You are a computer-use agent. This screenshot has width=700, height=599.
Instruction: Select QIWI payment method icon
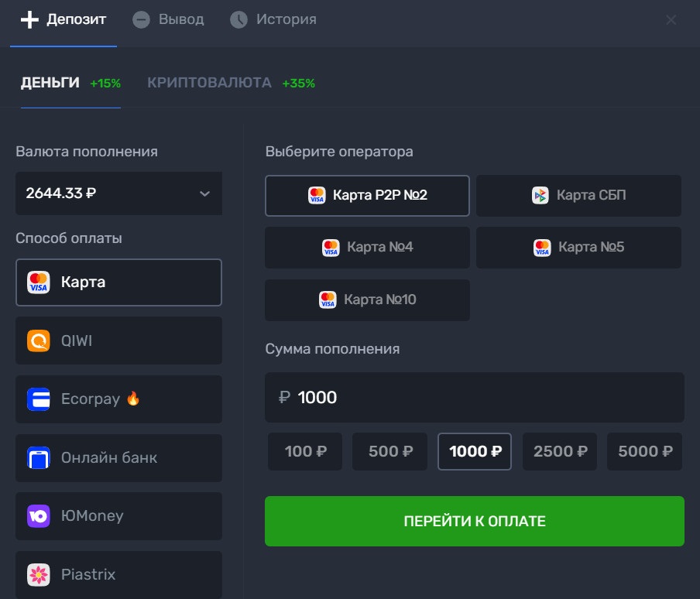(x=38, y=341)
